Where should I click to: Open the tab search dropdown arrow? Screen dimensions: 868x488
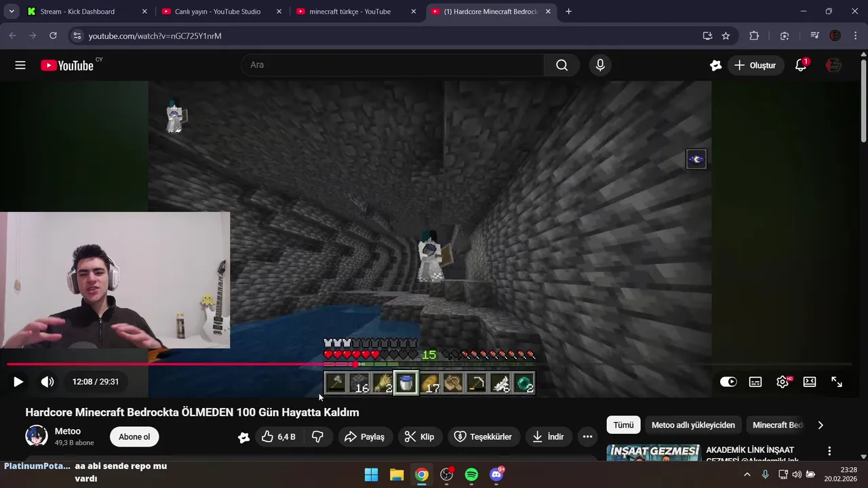(11, 12)
